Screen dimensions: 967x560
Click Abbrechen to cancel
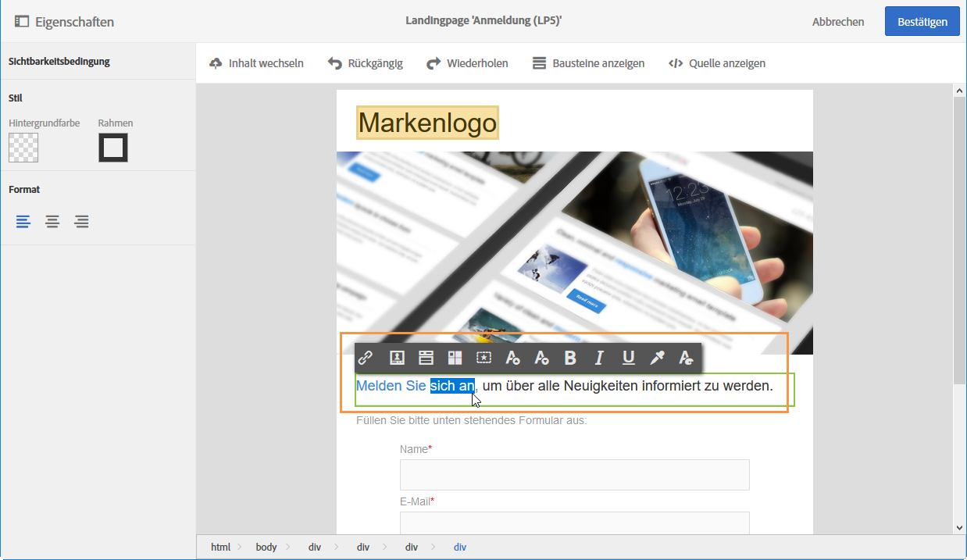[x=838, y=22]
